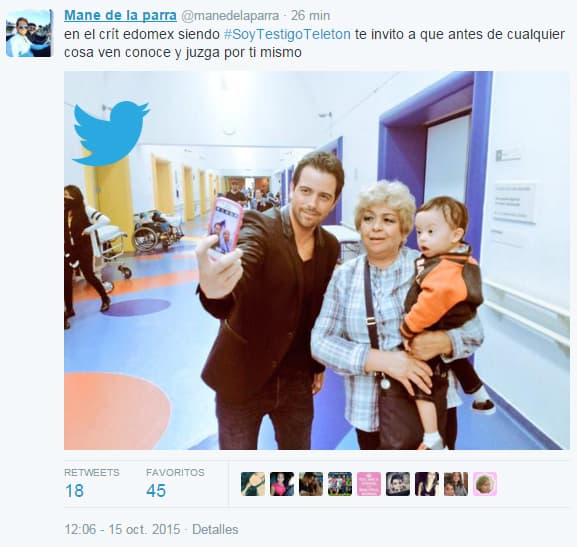Image resolution: width=577 pixels, height=547 pixels.
Task: Click the 12:06 - 15 oct. 2015 date
Action: (x=122, y=529)
